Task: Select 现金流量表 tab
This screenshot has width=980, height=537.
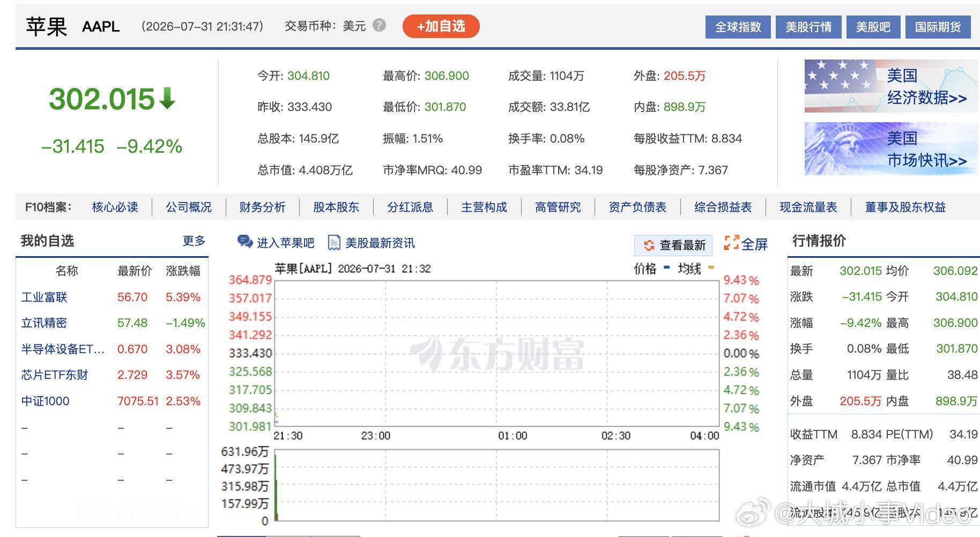Action: pos(808,207)
